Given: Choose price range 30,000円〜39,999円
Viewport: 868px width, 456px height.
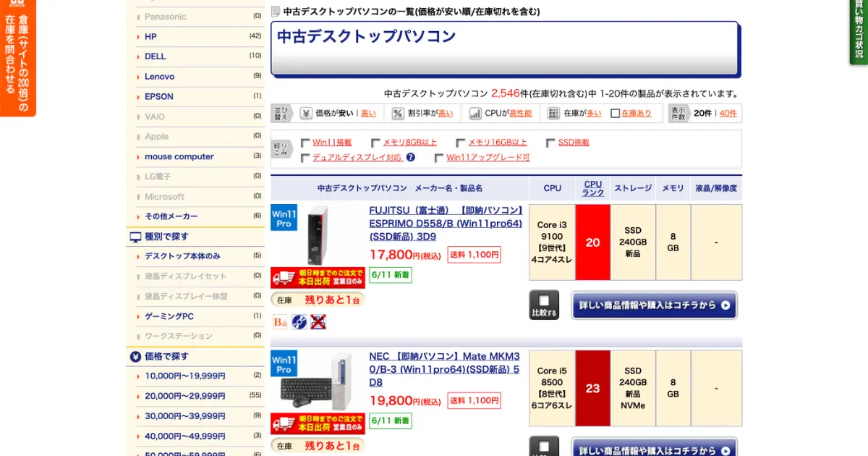Looking at the screenshot, I should 185,416.
